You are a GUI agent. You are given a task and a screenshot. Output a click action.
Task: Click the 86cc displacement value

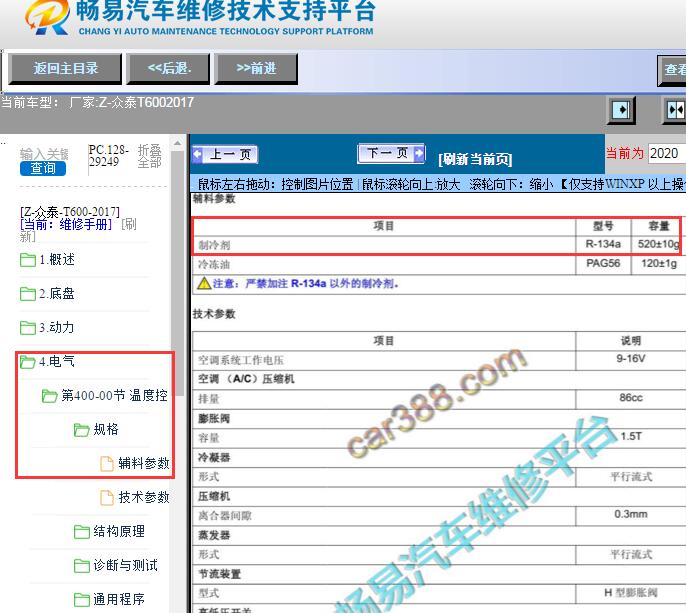tap(630, 398)
